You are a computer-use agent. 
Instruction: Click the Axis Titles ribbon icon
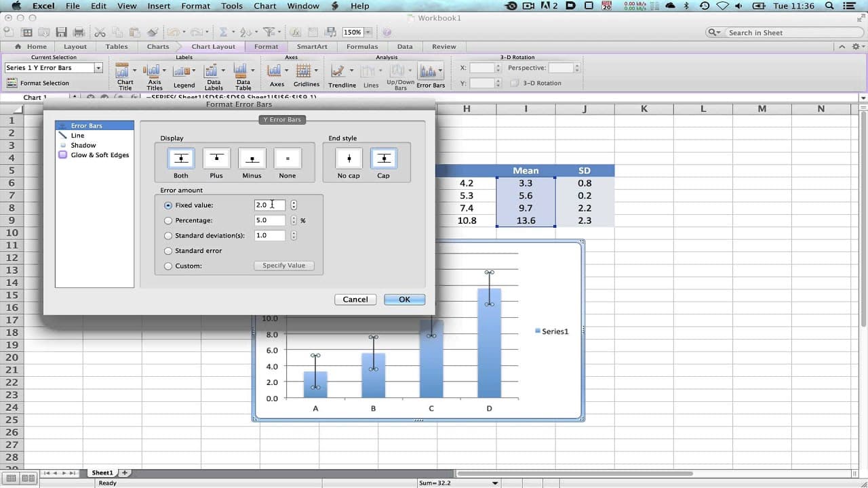pos(152,70)
